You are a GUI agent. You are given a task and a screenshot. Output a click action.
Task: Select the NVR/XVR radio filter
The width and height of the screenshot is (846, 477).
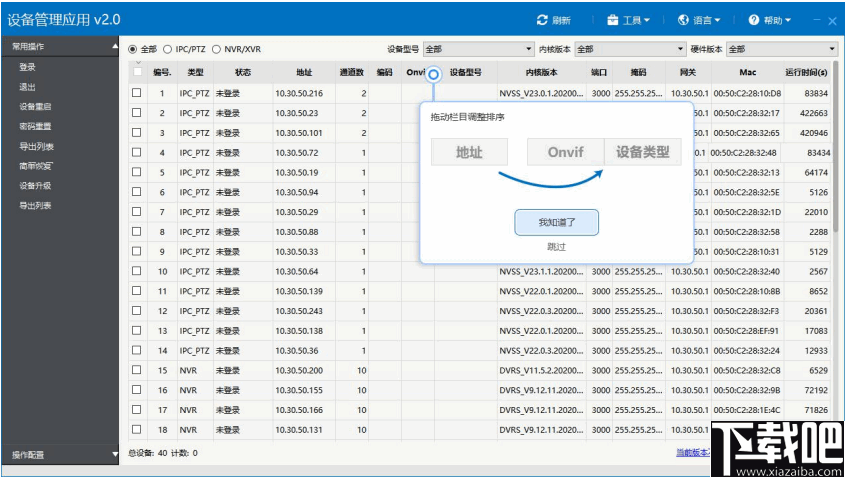(x=216, y=49)
